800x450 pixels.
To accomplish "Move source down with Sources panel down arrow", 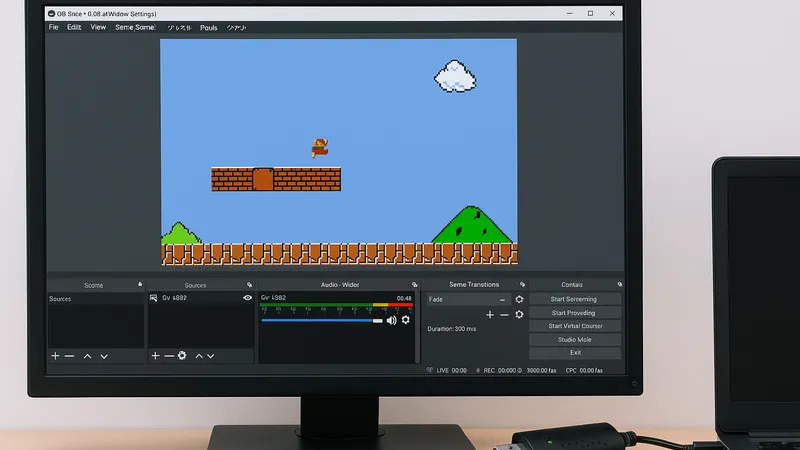I will click(x=211, y=356).
